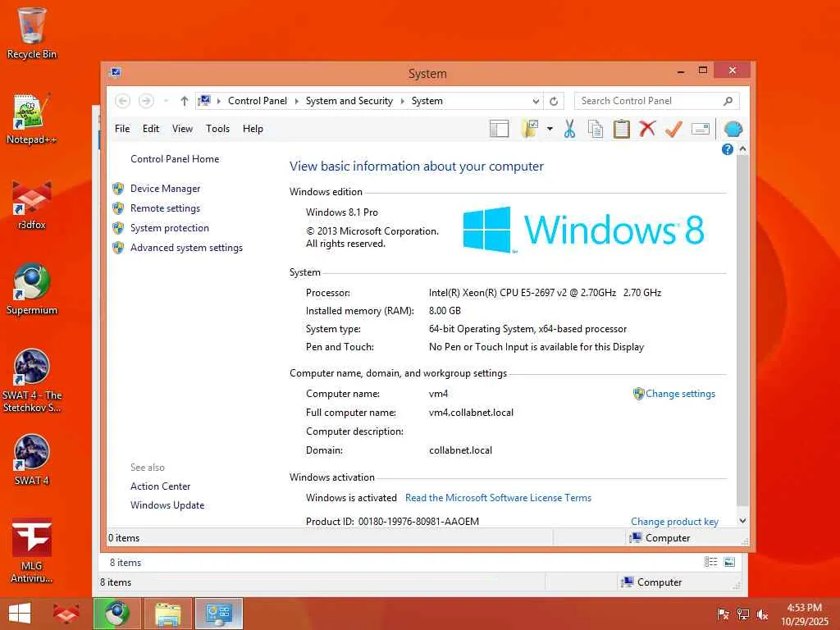This screenshot has width=840, height=630.
Task: Select the Notepad++ desktop shortcut
Action: pos(32,118)
